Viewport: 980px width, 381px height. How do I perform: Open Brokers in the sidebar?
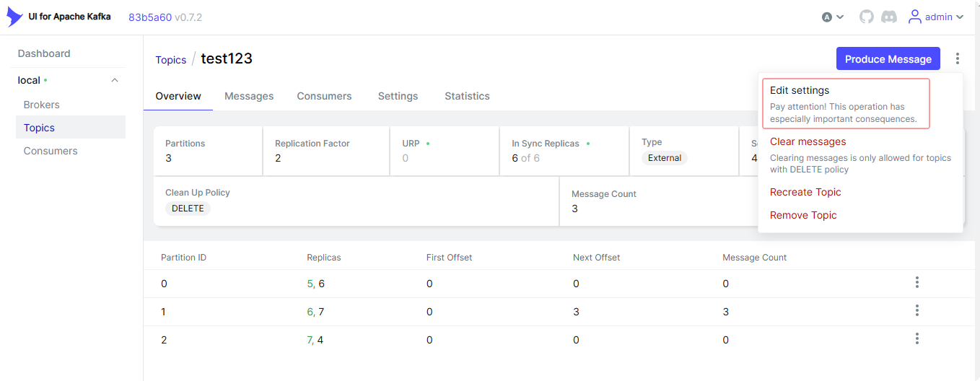click(x=42, y=105)
